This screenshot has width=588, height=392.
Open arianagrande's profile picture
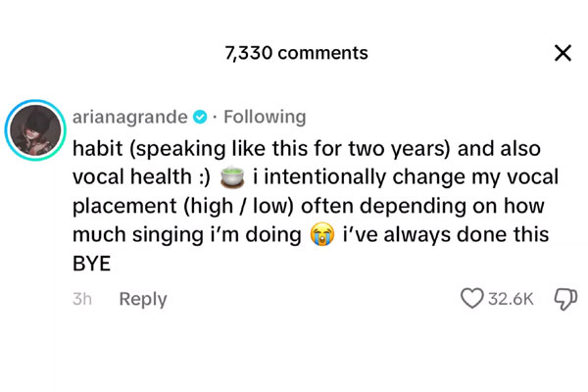(x=35, y=129)
